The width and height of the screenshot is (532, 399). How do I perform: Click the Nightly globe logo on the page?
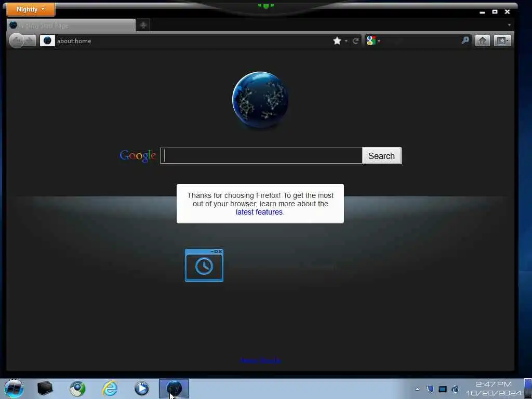[x=260, y=100]
